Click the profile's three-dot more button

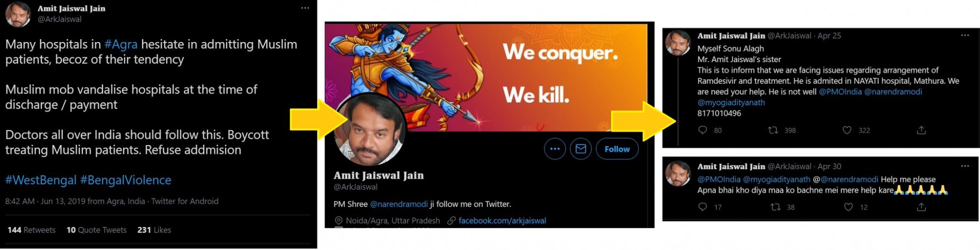click(x=555, y=149)
